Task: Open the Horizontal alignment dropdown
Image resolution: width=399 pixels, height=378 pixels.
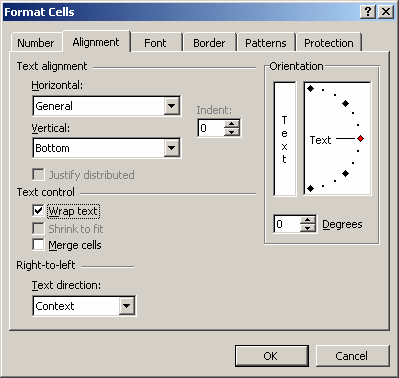Action: [172, 106]
